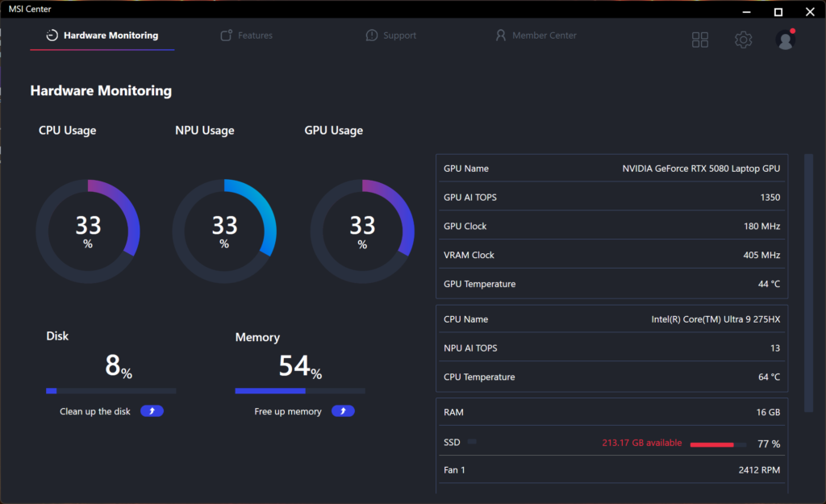The image size is (826, 504).
Task: Select the GPU Name row label
Action: point(466,169)
